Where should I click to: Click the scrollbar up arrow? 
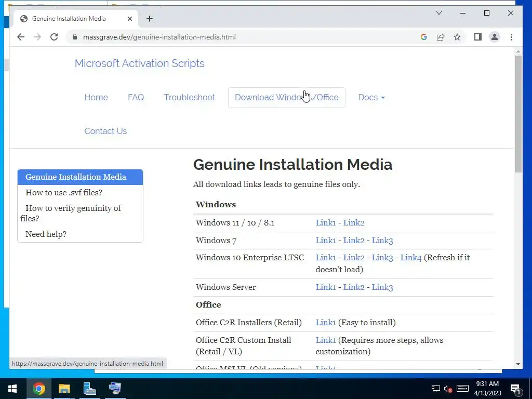518,52
